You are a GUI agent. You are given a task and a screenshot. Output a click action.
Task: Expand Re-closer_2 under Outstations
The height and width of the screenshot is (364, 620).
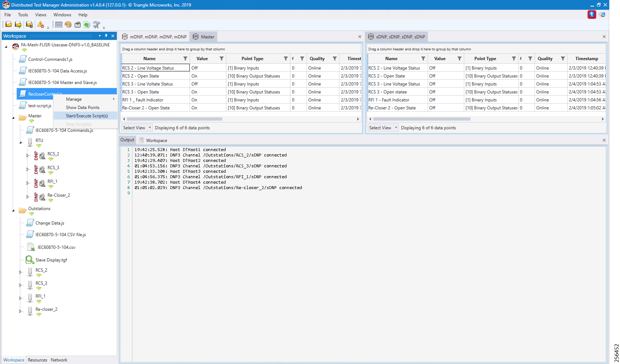tap(20, 311)
